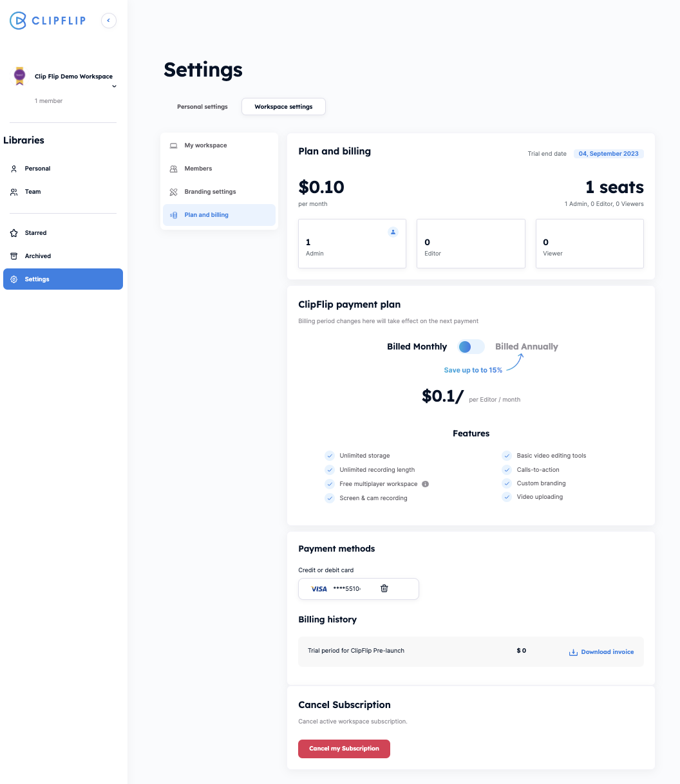Click the Members icon
This screenshot has width=680, height=784.
point(173,169)
